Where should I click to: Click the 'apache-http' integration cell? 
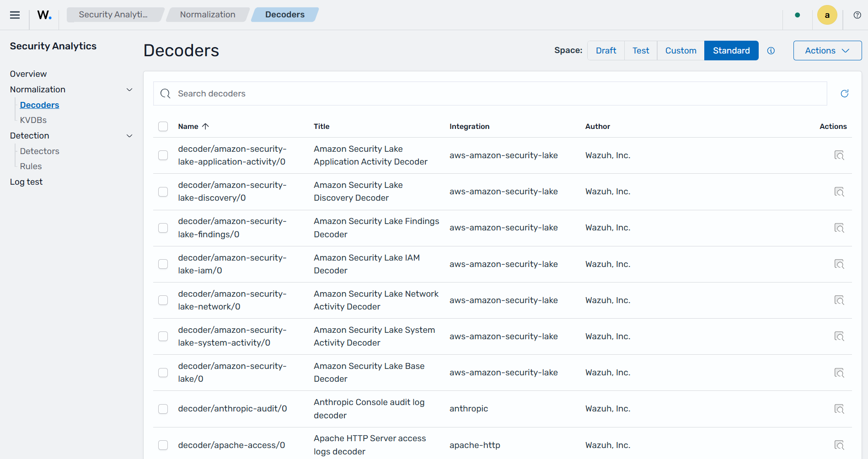coord(475,445)
